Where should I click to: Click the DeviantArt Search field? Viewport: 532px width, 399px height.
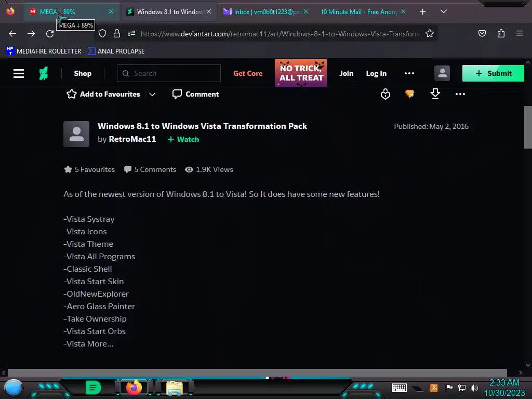[x=169, y=73]
